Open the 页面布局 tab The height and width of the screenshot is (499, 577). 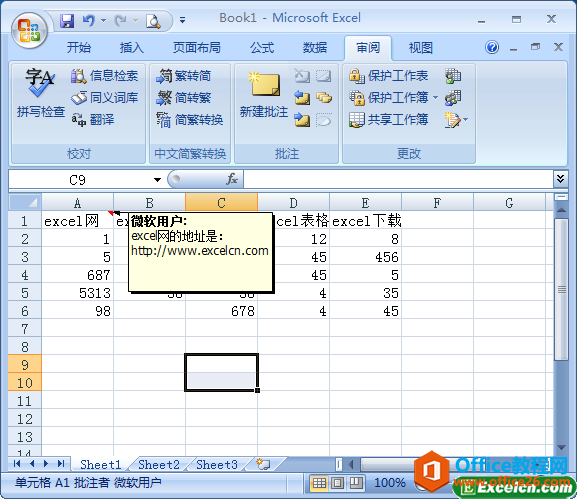[197, 47]
